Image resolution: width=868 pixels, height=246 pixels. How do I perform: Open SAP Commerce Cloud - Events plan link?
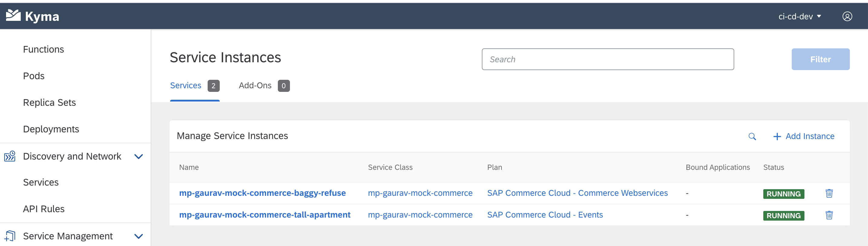point(545,215)
